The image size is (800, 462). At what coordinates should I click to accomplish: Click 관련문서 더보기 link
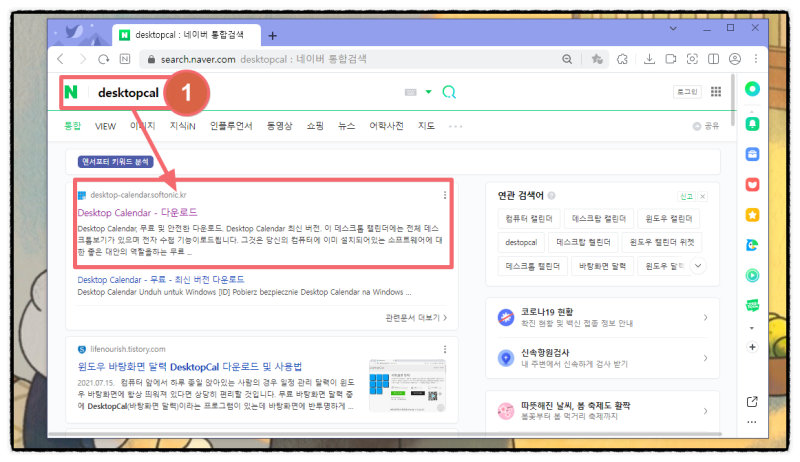(x=416, y=318)
